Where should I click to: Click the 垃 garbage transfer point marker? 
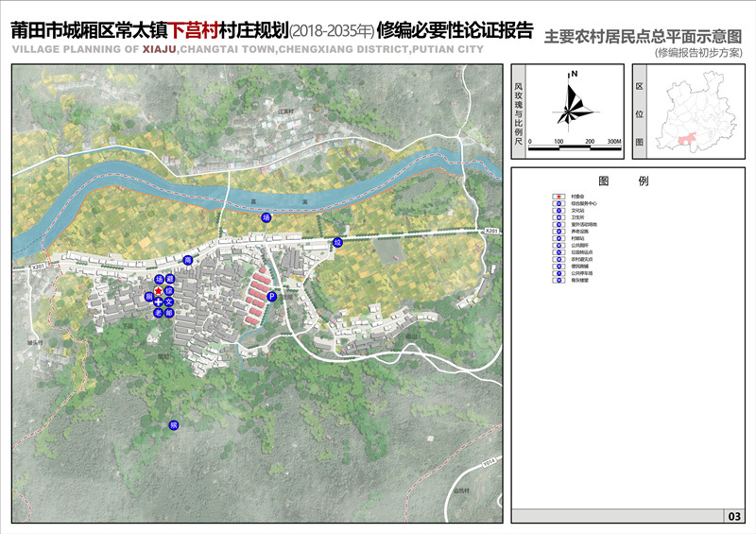coord(337,243)
